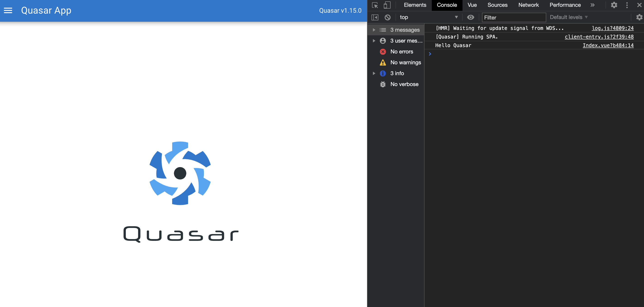This screenshot has width=644, height=307.
Task: Open DevTools main settings gear
Action: pyautogui.click(x=614, y=5)
